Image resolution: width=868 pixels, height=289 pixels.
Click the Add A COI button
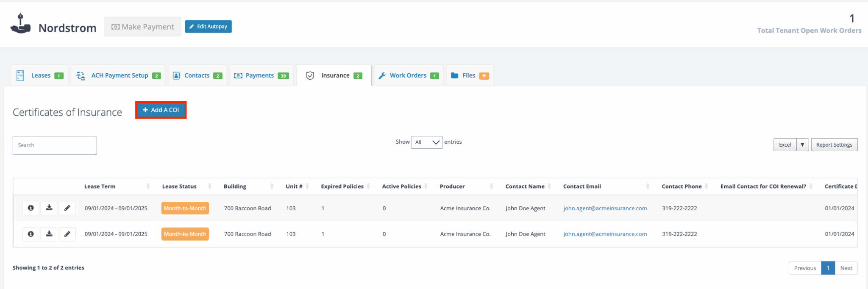click(x=161, y=110)
